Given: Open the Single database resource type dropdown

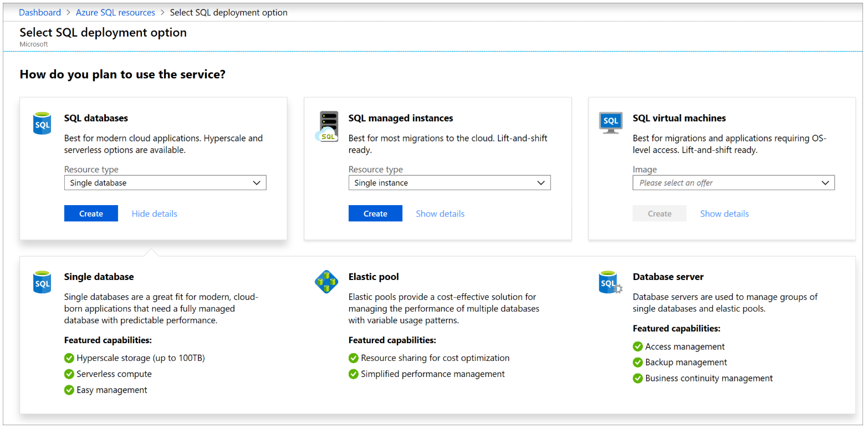Looking at the screenshot, I should point(165,183).
